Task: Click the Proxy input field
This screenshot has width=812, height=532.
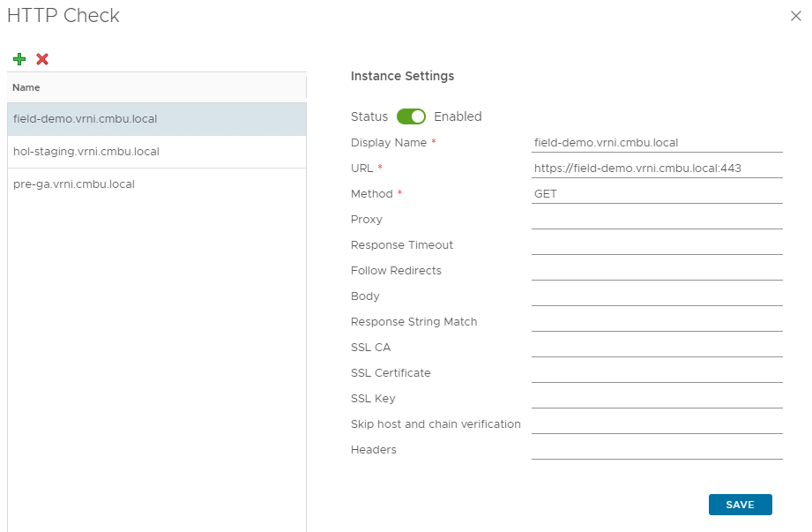Action: (657, 219)
